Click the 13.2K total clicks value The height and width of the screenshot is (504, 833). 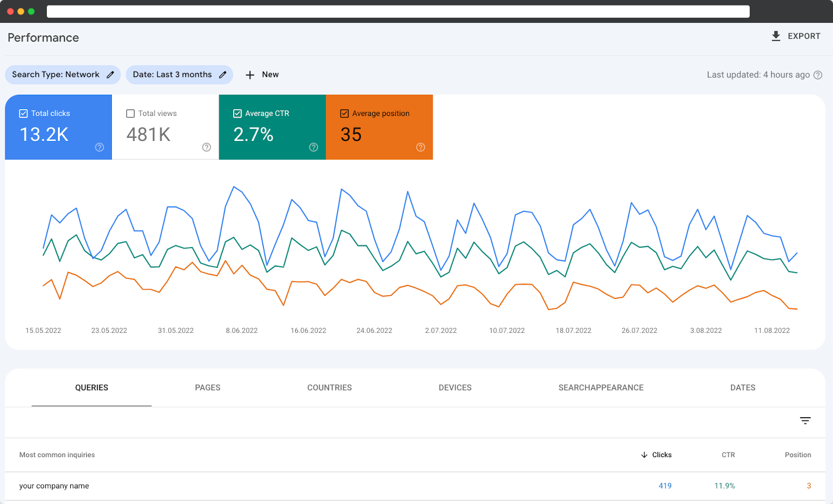[x=44, y=135]
